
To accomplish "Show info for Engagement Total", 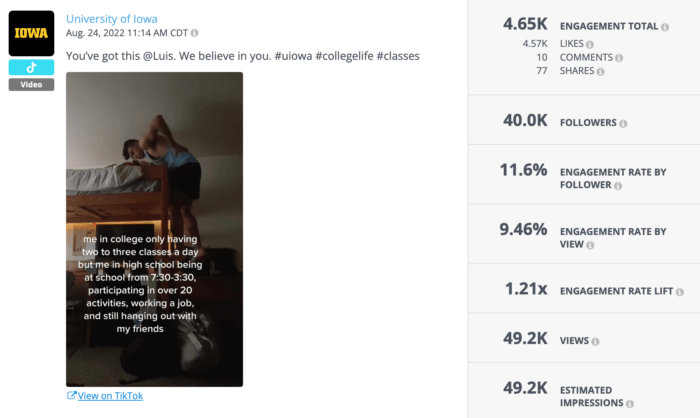I will 666,26.
